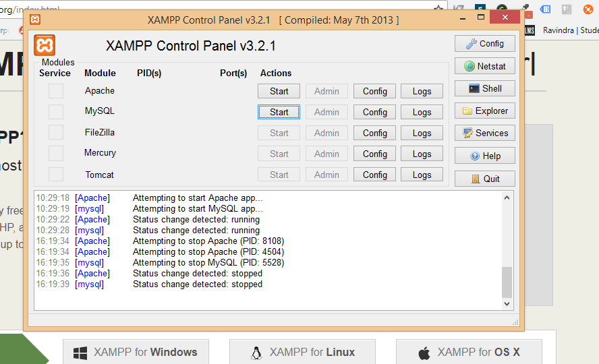
Task: Click the orange browser extension icon
Action: point(588,8)
